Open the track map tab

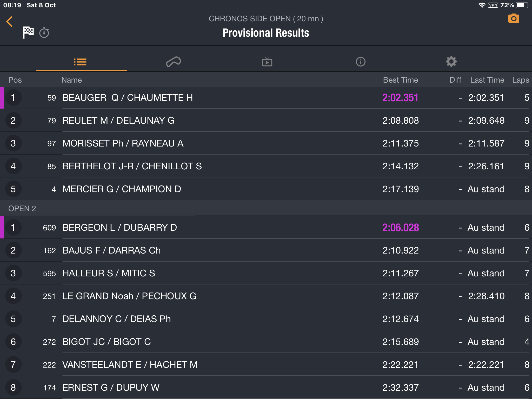pos(174,62)
